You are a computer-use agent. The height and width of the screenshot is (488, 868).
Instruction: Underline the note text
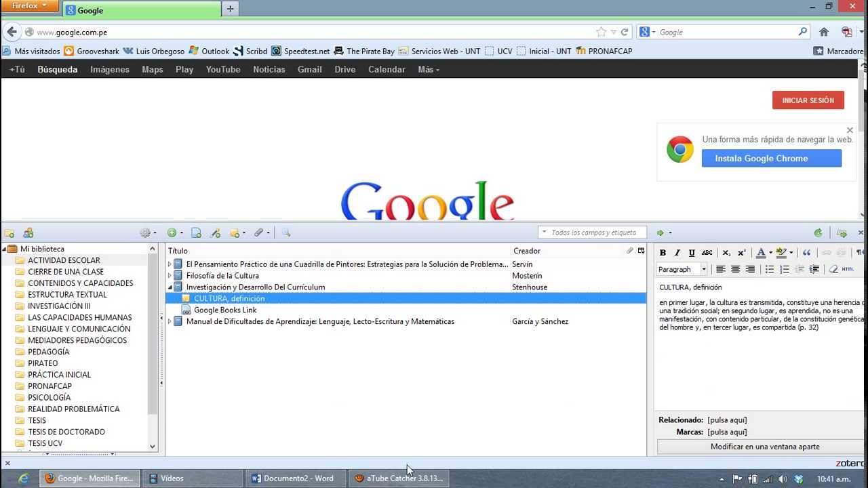coord(692,253)
